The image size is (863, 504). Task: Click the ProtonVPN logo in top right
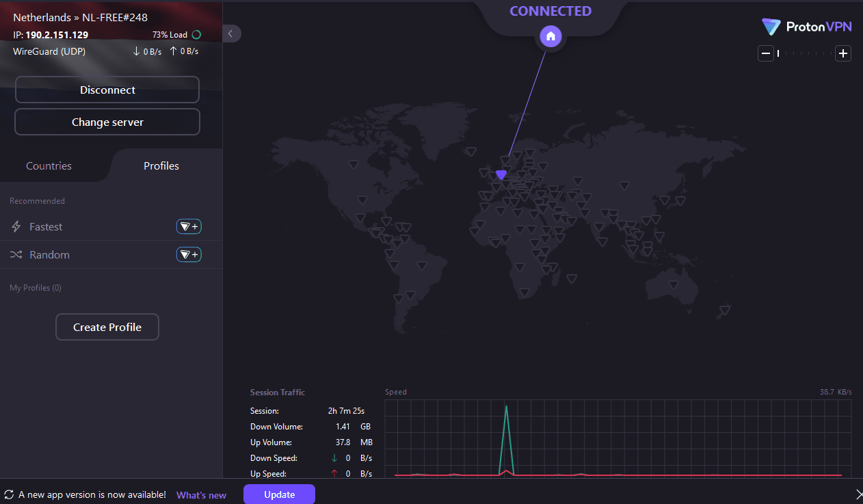[806, 27]
